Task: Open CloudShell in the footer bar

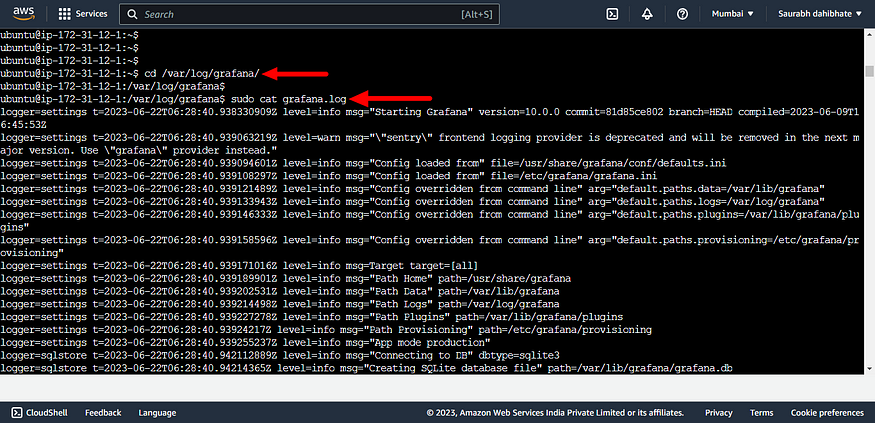Action: coord(40,413)
